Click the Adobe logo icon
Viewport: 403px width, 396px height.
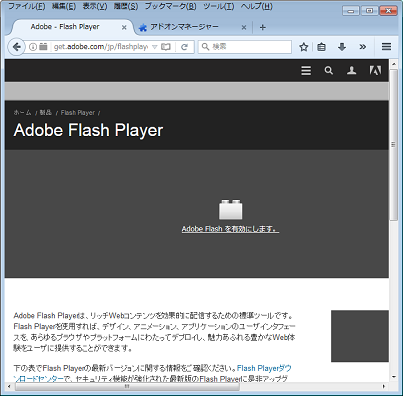click(375, 70)
